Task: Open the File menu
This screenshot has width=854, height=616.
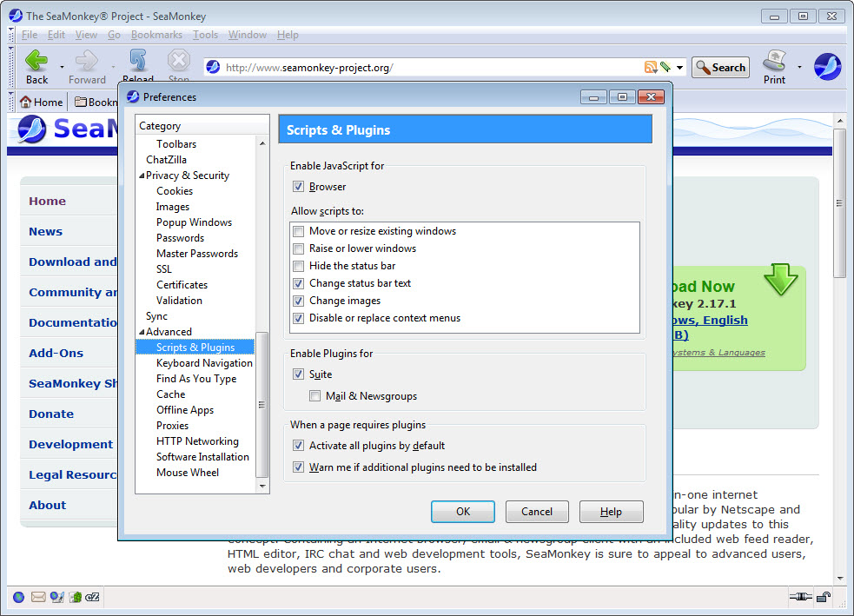Action: point(30,35)
